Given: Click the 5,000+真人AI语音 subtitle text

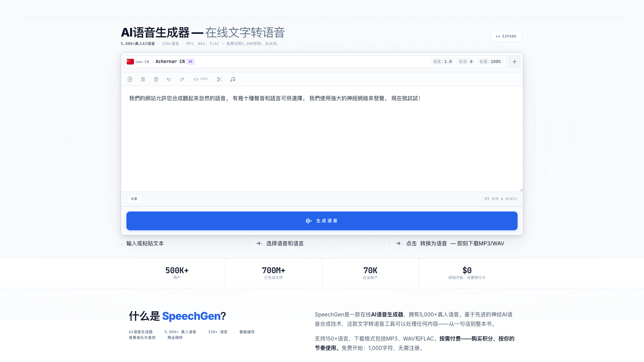Looking at the screenshot, I should point(138,44).
